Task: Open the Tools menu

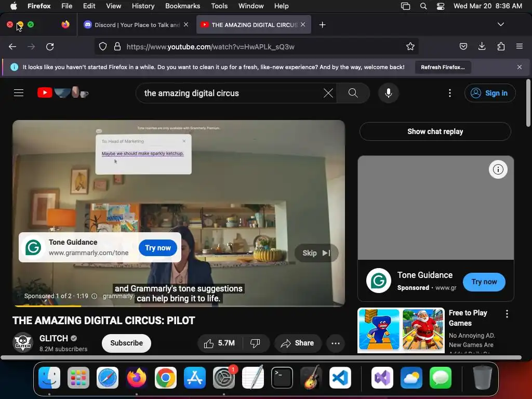Action: click(219, 6)
